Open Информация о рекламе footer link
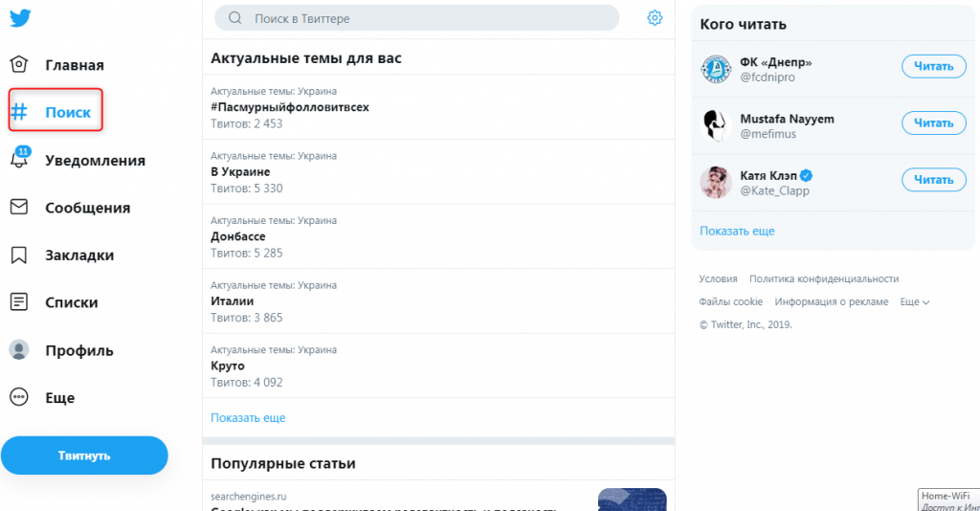 [x=832, y=301]
